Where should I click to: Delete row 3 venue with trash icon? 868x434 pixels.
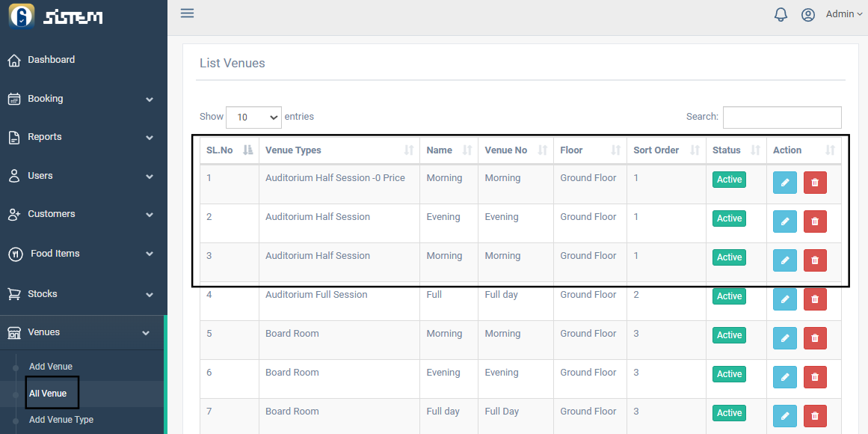click(815, 260)
